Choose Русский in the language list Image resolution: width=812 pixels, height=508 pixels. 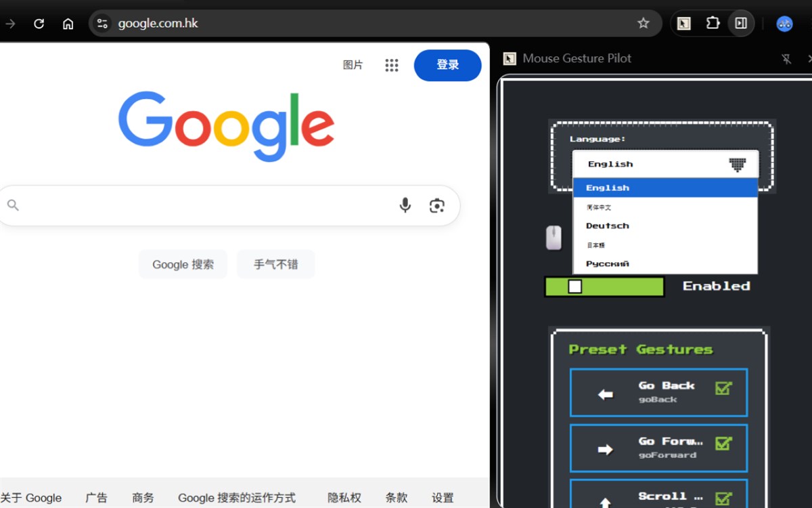665,263
